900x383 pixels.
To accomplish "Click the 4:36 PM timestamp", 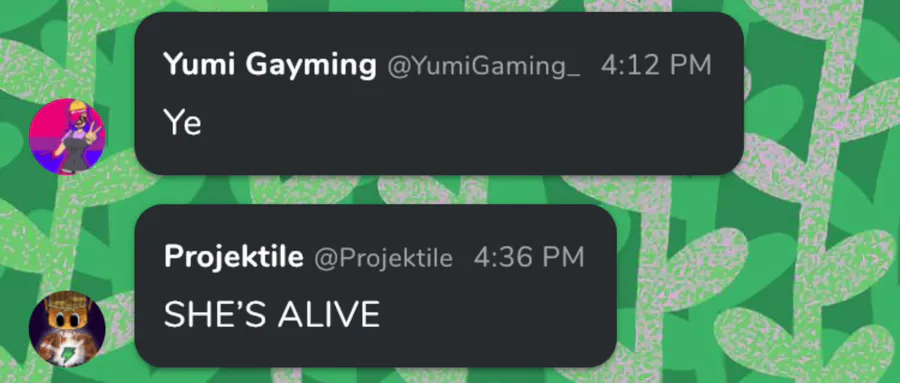I will coord(529,257).
